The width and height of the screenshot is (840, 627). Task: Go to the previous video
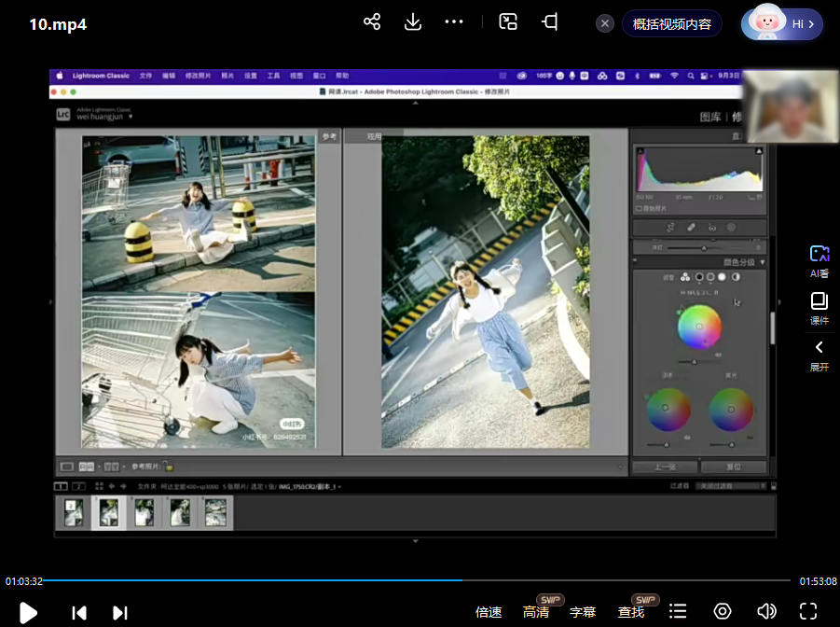[79, 612]
